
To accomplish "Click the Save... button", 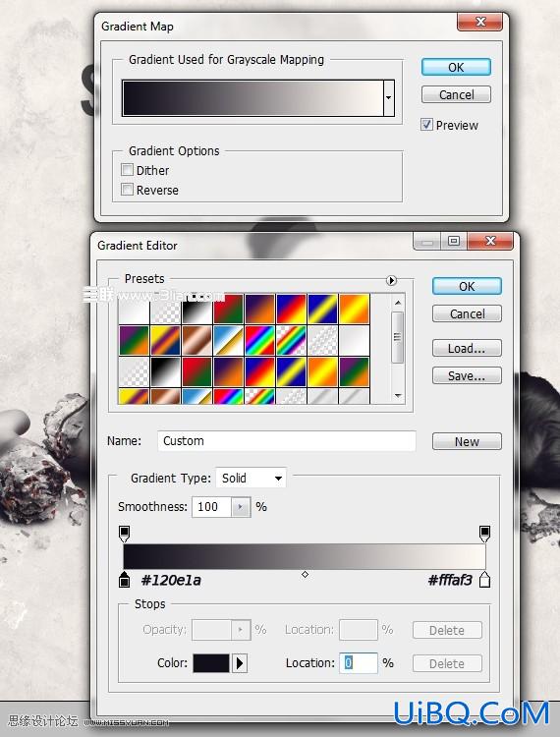I will coord(467,375).
